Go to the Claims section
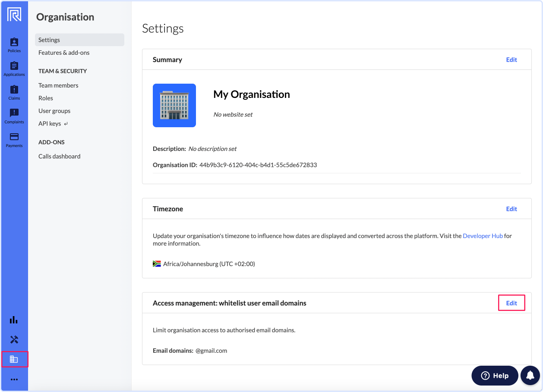 [14, 92]
